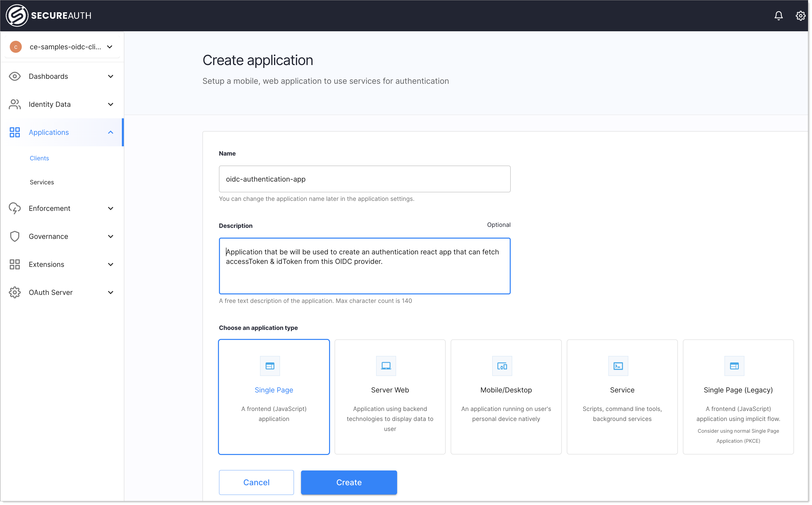Expand the Dashboards chevron
This screenshot has width=812, height=505.
click(111, 77)
